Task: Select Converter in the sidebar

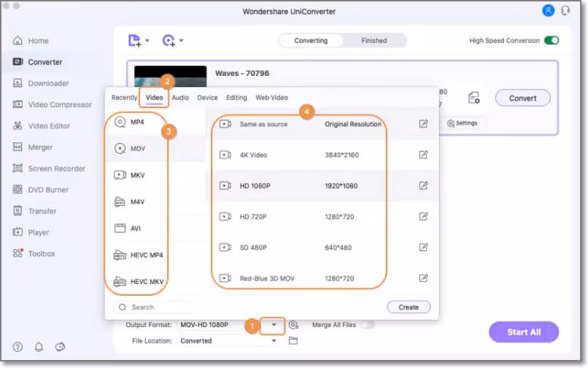Action: [x=37, y=62]
